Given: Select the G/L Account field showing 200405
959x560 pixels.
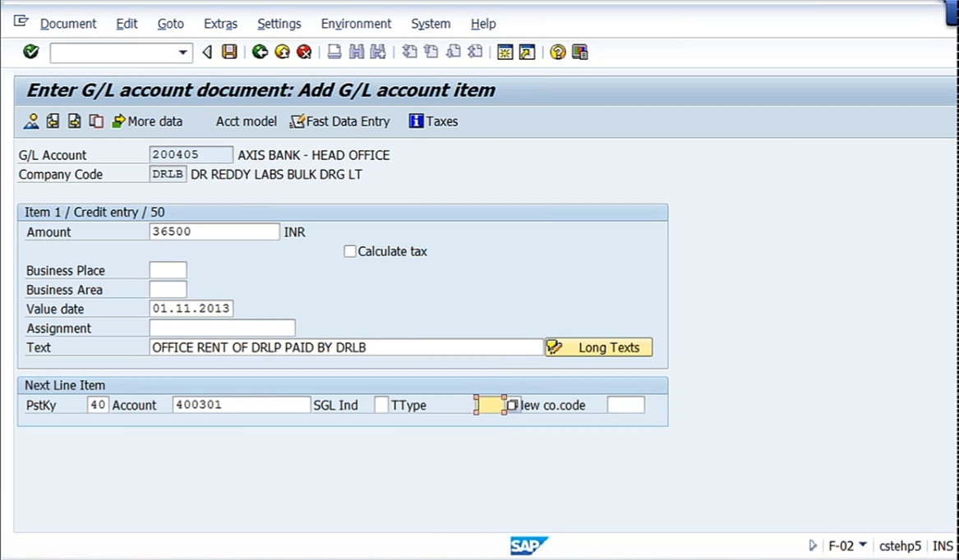Looking at the screenshot, I should click(x=191, y=154).
